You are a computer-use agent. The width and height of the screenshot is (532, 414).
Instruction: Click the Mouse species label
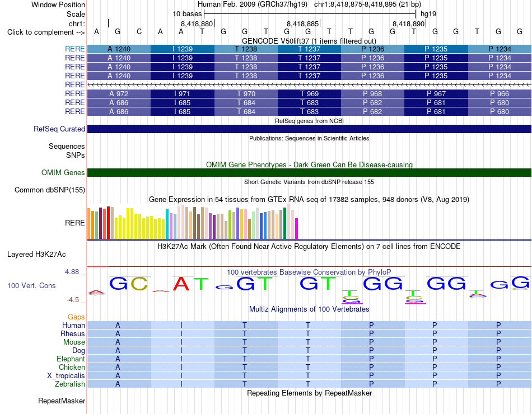click(x=74, y=342)
